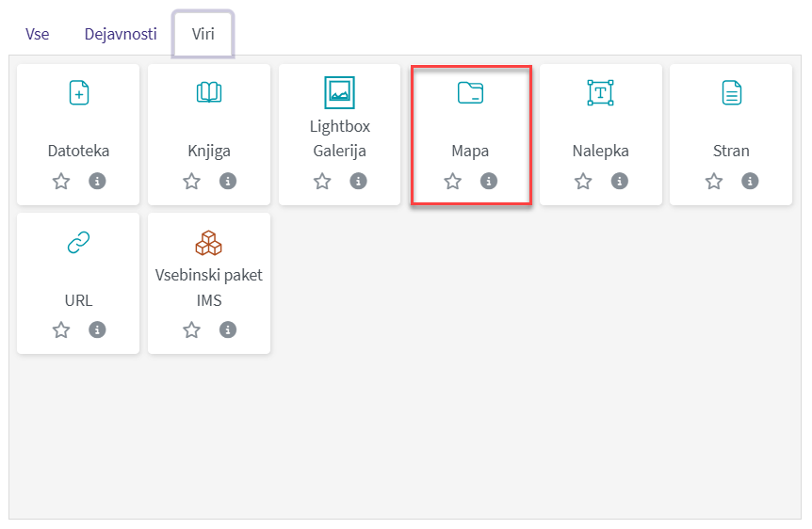Pick the Stran page icon
The image size is (812, 529).
click(731, 92)
